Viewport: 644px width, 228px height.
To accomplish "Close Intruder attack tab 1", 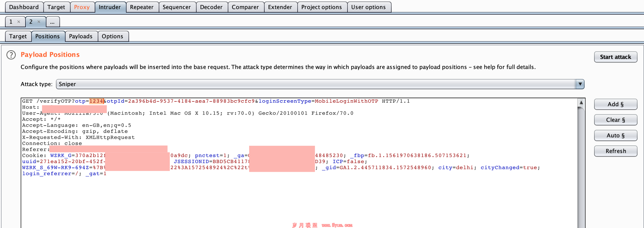I will pyautogui.click(x=19, y=22).
